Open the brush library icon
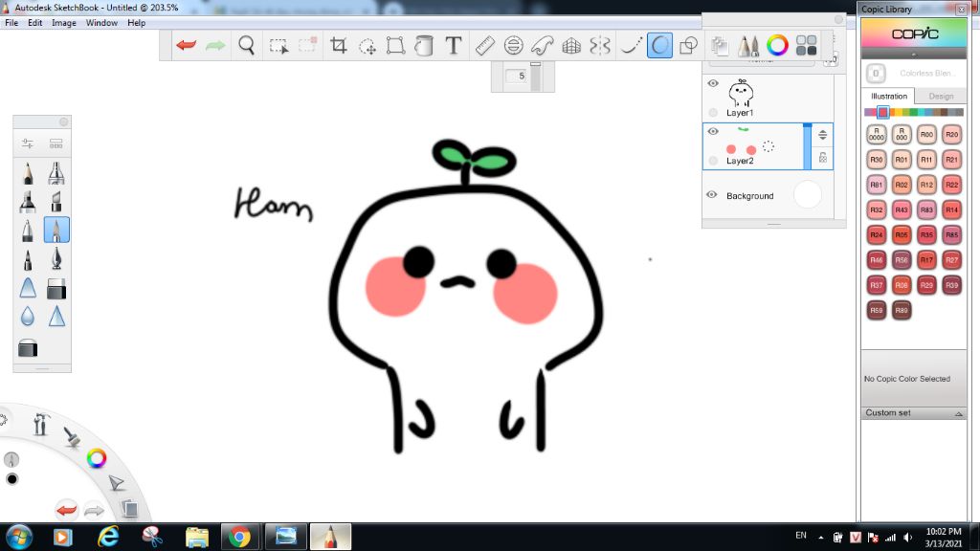Image resolution: width=980 pixels, height=551 pixels. tap(56, 143)
